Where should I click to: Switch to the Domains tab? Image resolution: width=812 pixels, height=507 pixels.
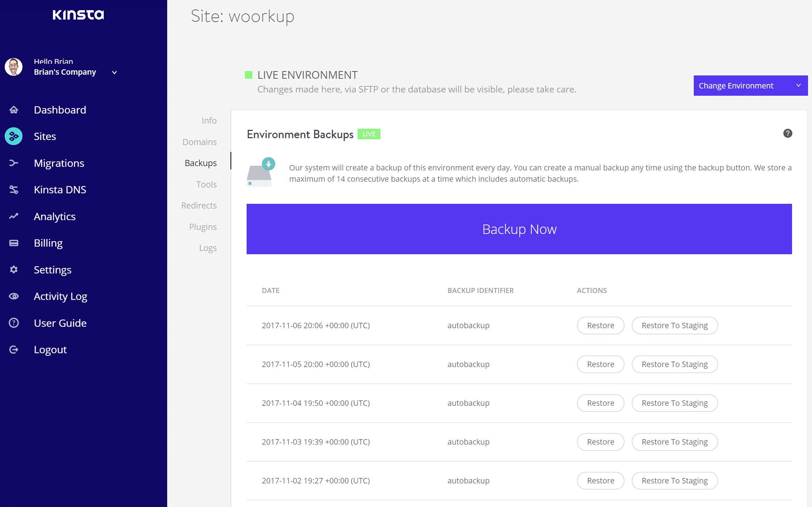click(x=200, y=142)
